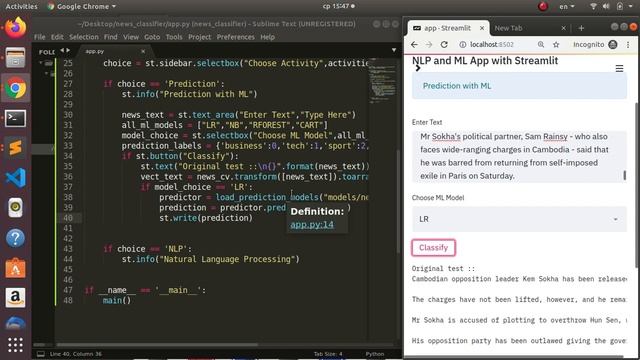This screenshot has width=640, height=360.
Task: Click the status bar panel switcher icon
Action: coord(41,354)
